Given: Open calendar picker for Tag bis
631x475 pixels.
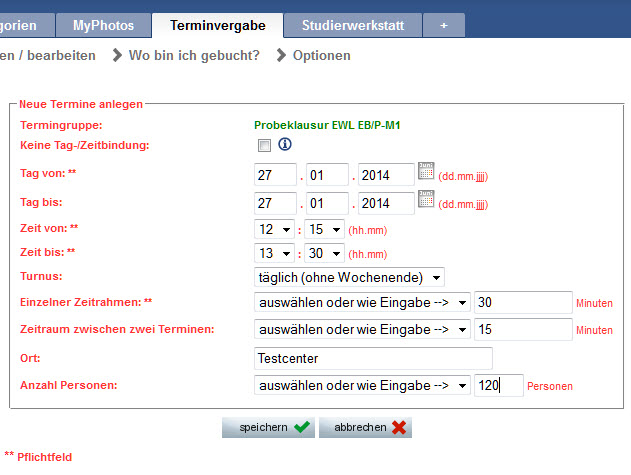Looking at the screenshot, I should 426,199.
